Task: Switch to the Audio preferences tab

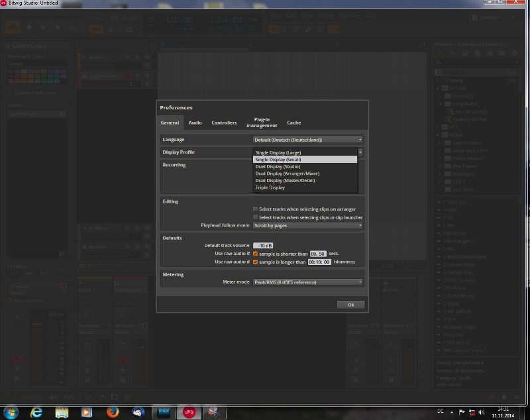Action: point(195,123)
